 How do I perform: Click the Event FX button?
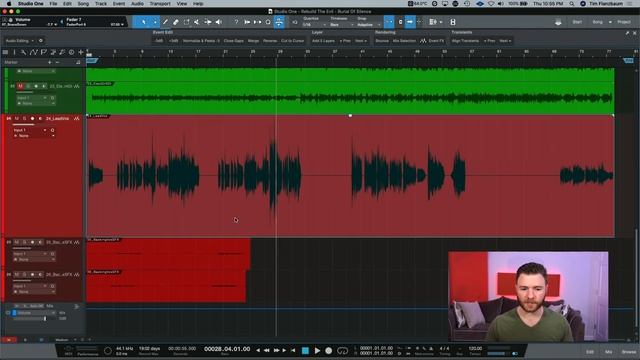click(x=432, y=41)
